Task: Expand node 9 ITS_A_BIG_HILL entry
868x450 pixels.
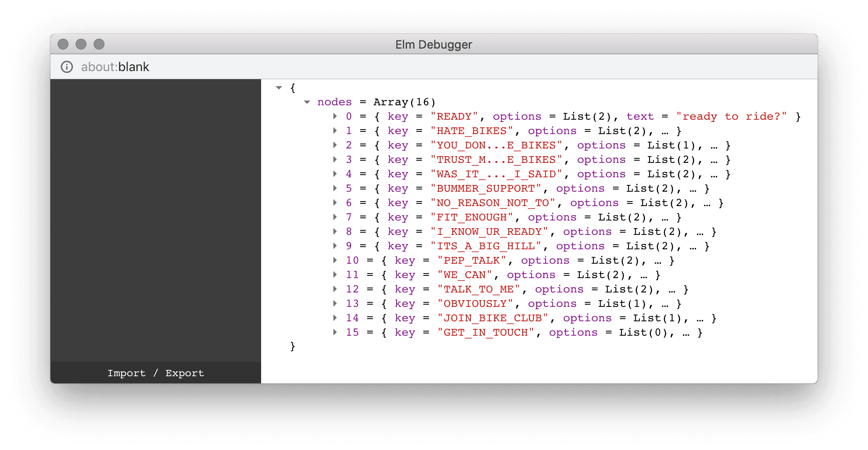Action: tap(335, 246)
